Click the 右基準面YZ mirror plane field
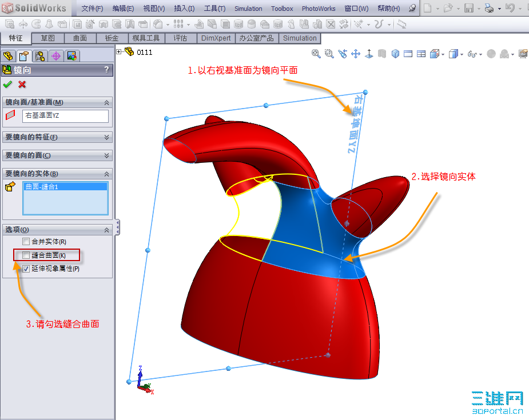The height and width of the screenshot is (420, 529). tap(65, 115)
